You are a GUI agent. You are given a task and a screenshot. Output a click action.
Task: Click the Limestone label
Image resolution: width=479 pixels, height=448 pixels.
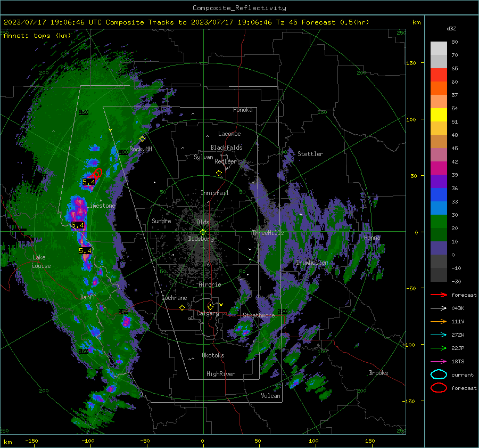(x=101, y=206)
